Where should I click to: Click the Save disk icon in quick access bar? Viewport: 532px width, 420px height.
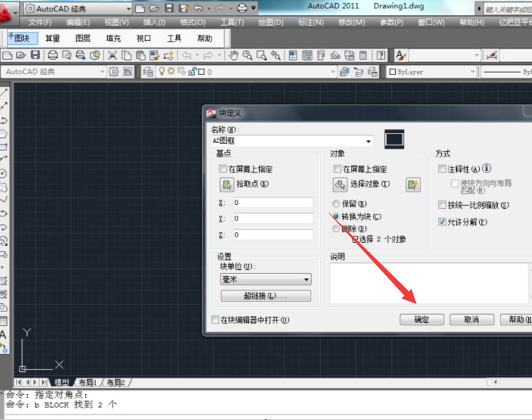168,8
